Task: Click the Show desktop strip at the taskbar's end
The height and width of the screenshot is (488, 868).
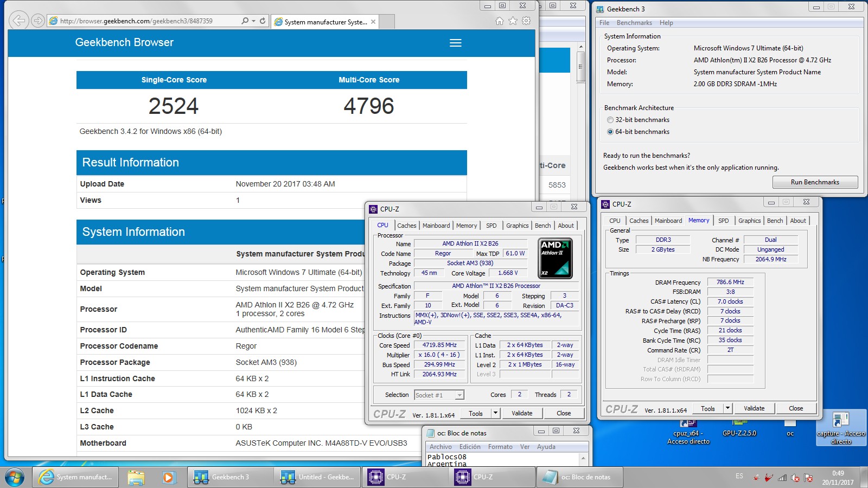Action: tap(864, 477)
